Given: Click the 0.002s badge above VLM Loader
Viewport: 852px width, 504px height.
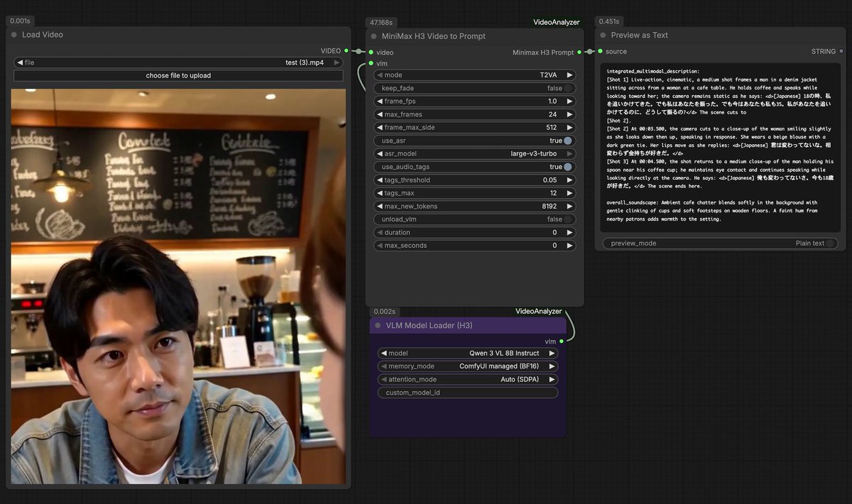Looking at the screenshot, I should (x=385, y=311).
